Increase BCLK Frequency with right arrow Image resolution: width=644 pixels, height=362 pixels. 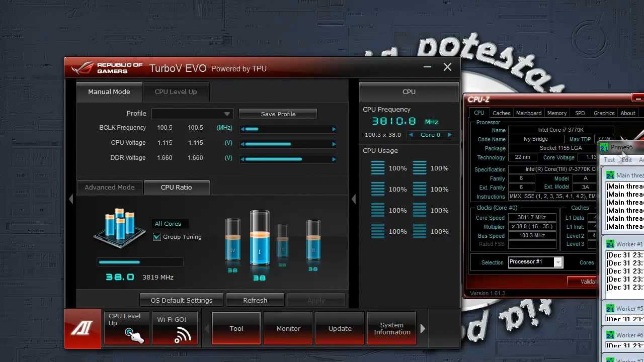334,129
